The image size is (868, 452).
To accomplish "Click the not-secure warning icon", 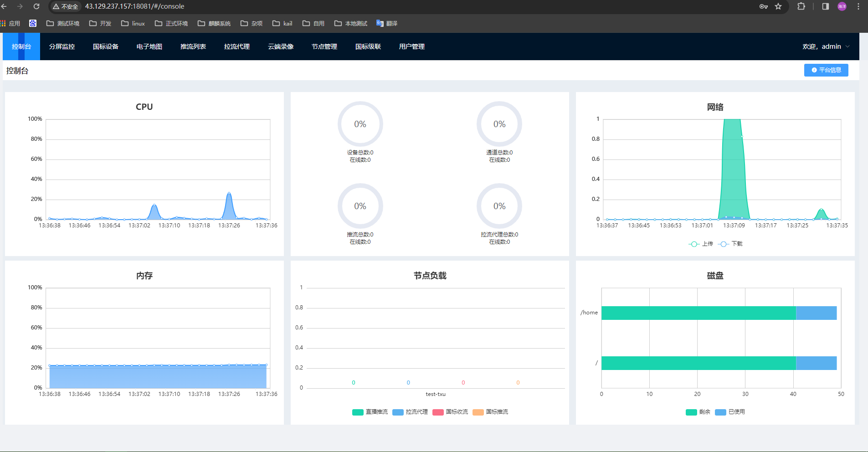I will pos(56,6).
